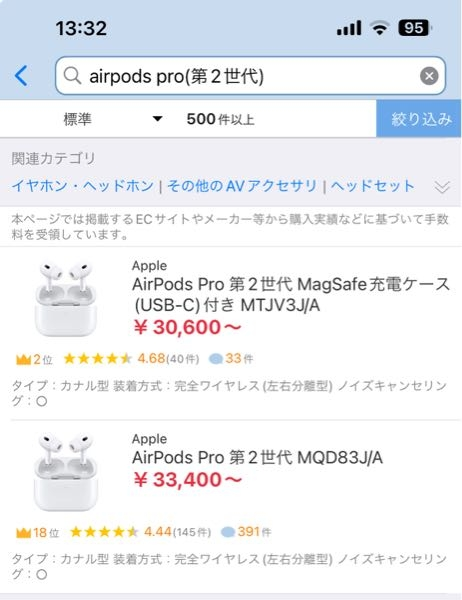462x600 pixels.
Task: Open the 標準 sort order dropdown
Action: [113, 119]
